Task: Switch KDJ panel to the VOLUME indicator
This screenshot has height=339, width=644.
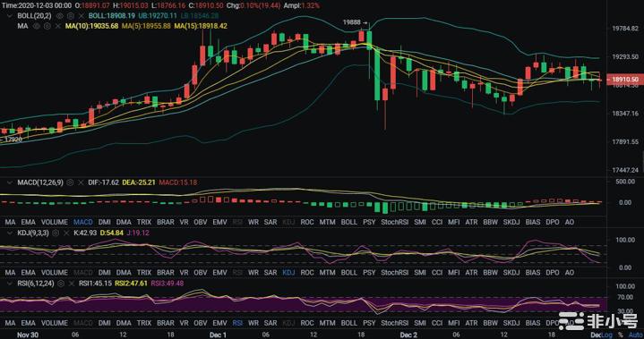Action: [55, 272]
